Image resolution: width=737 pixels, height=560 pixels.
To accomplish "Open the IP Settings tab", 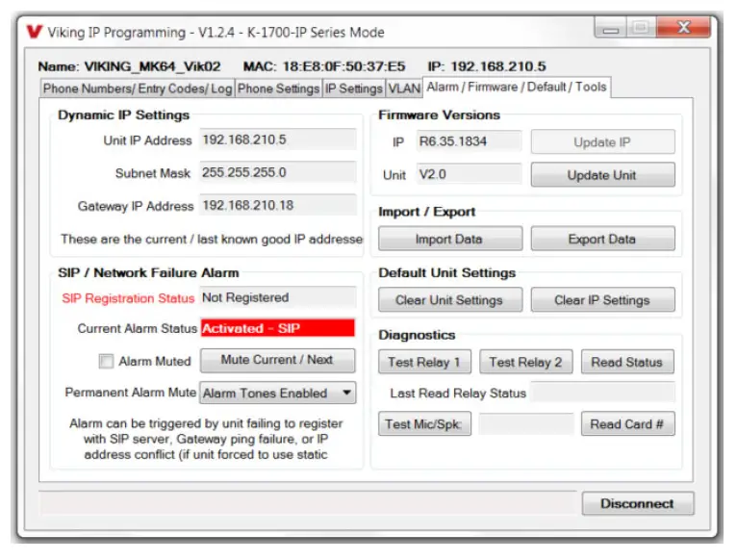I will pyautogui.click(x=353, y=89).
